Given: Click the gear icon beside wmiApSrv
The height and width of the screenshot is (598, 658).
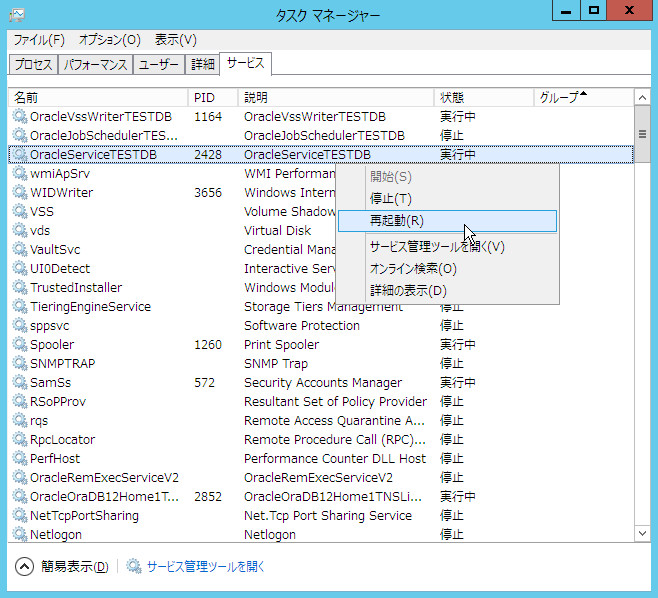Looking at the screenshot, I should pos(20,173).
